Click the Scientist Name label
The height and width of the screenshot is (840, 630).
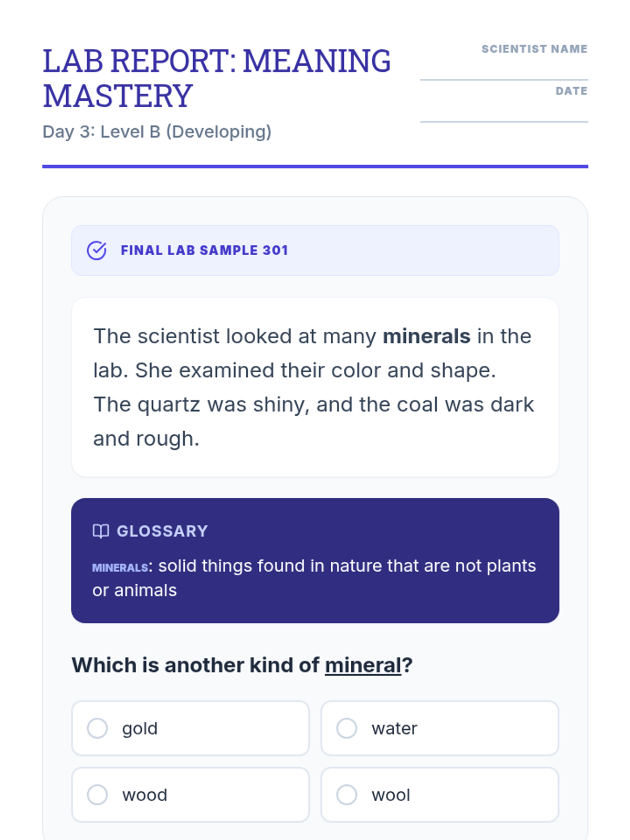(x=534, y=49)
